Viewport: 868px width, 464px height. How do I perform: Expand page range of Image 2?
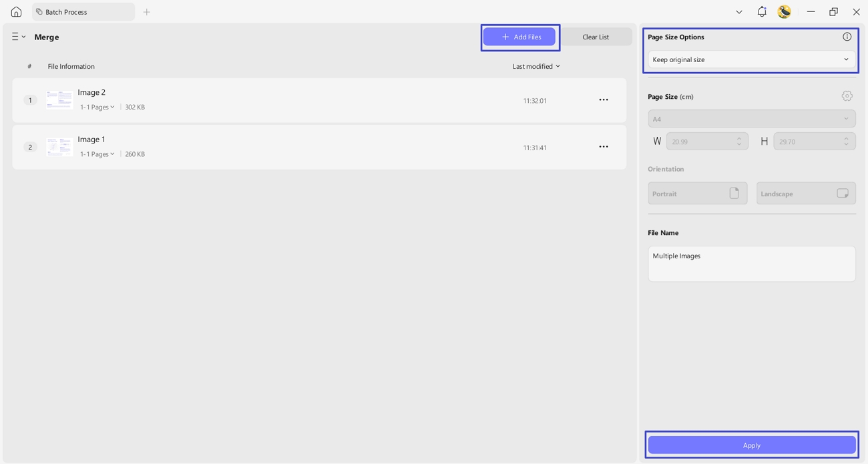tap(97, 107)
